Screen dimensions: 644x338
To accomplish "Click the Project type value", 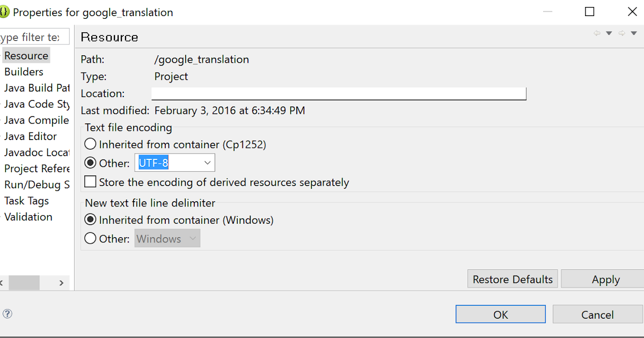I will pyautogui.click(x=171, y=76).
